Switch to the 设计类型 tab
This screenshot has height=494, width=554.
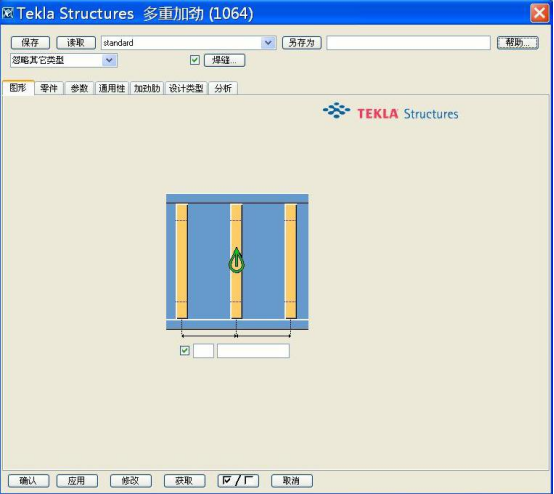point(186,88)
